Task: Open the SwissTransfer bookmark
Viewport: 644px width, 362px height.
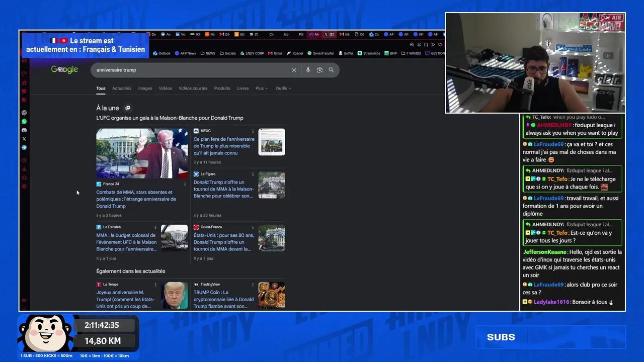Action: point(320,53)
